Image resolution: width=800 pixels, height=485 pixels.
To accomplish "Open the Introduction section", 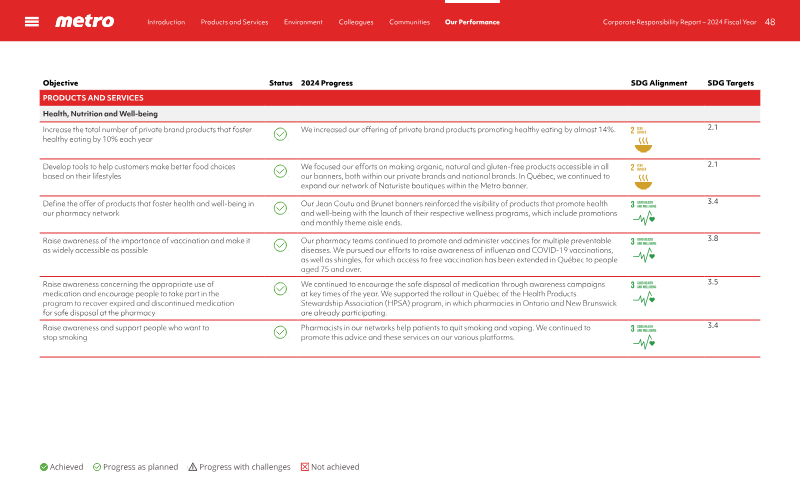I will click(x=166, y=22).
